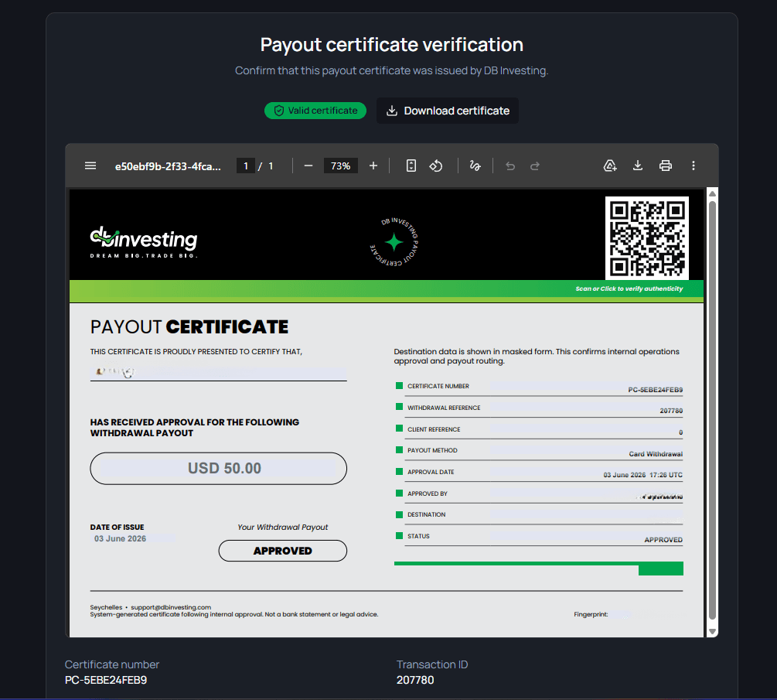This screenshot has width=777, height=700.
Task: Download the PDF from viewer toolbar
Action: click(x=638, y=166)
